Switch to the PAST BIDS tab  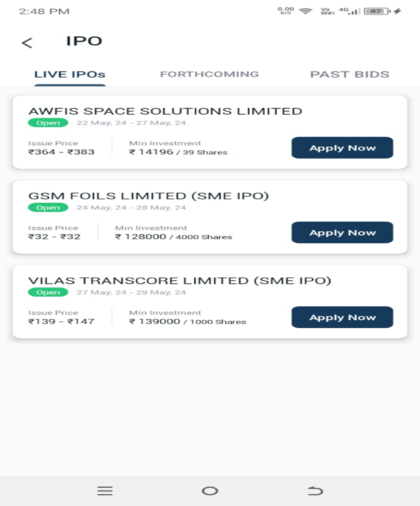pyautogui.click(x=349, y=74)
